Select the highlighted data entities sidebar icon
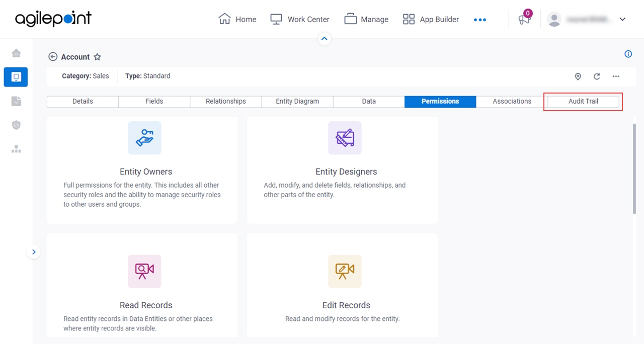Viewport: 644px width, 344px height. pyautogui.click(x=16, y=77)
